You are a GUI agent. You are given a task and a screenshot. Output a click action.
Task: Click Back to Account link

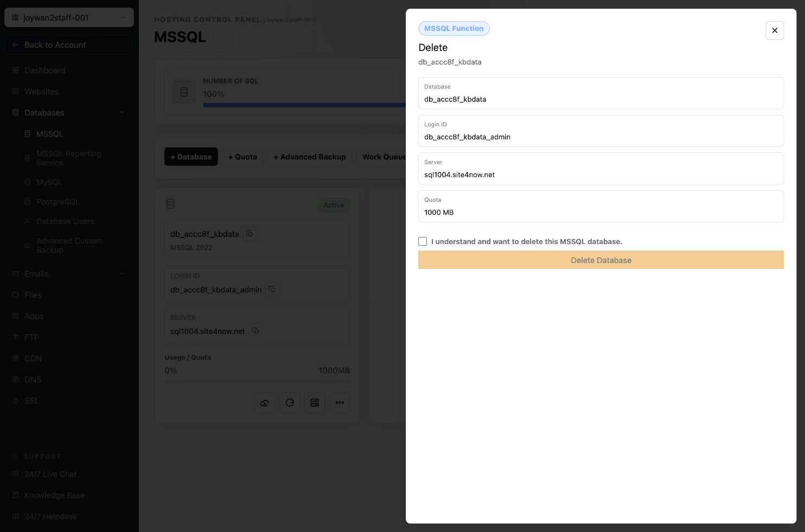tap(69, 44)
